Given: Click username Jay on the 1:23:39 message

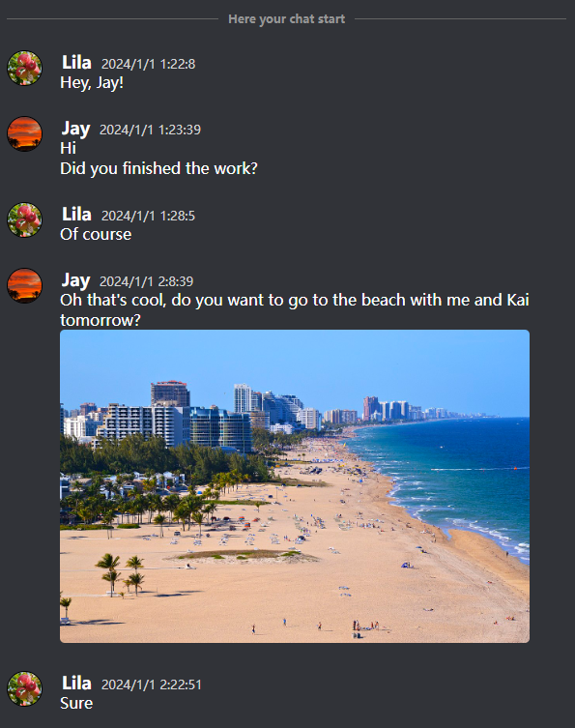Looking at the screenshot, I should [x=75, y=129].
